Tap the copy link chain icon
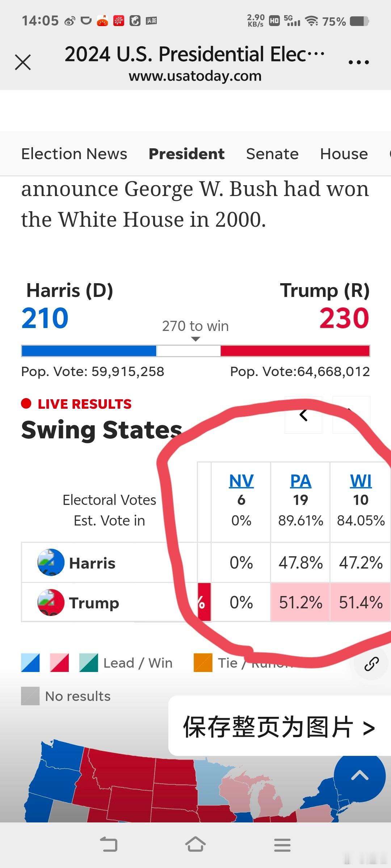Image resolution: width=391 pixels, height=868 pixels. (x=371, y=664)
